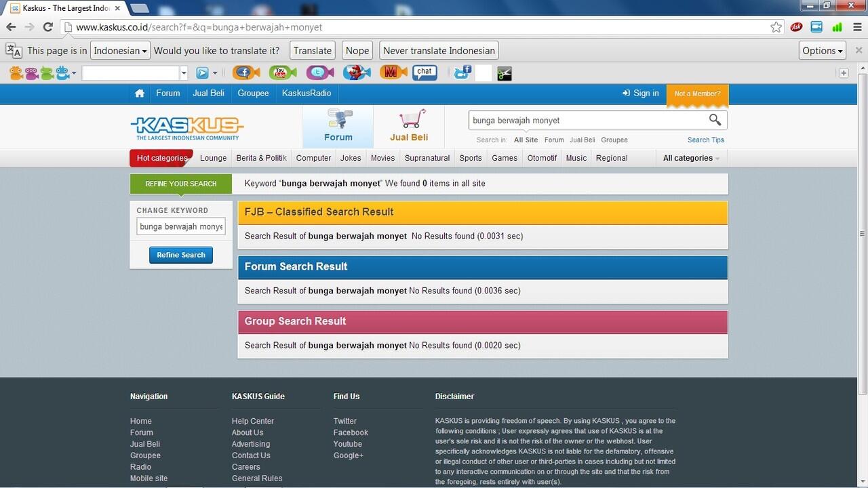
Task: Click the blue fish extension icon
Action: 816,27
